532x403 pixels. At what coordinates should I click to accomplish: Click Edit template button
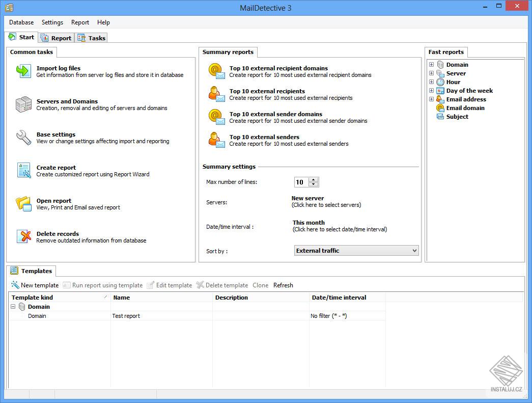[170, 285]
